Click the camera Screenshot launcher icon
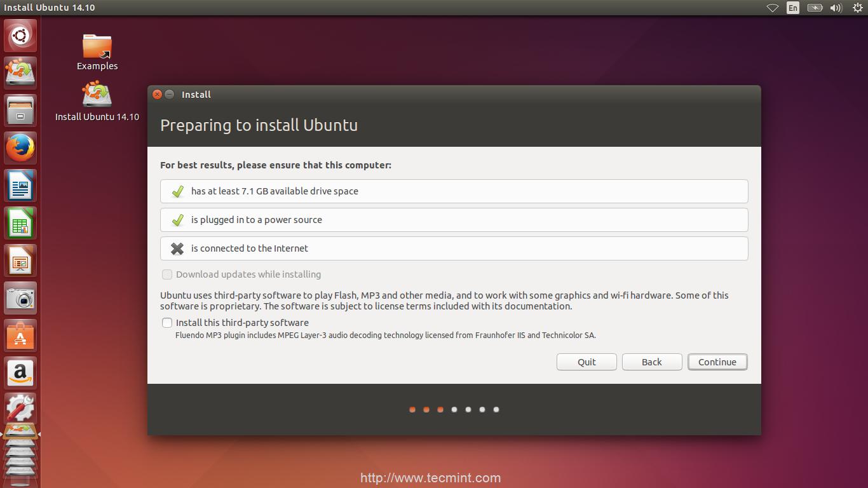868x488 pixels. click(20, 297)
